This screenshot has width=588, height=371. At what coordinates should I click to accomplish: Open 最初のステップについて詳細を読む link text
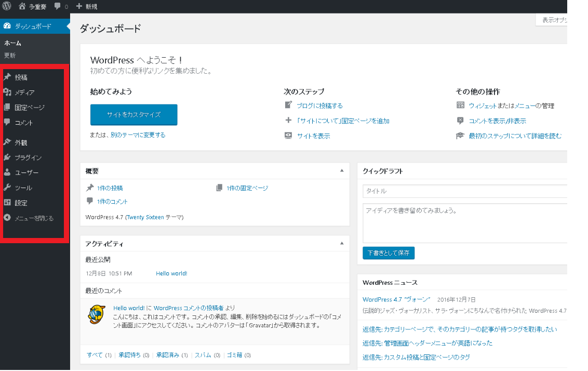(x=515, y=136)
